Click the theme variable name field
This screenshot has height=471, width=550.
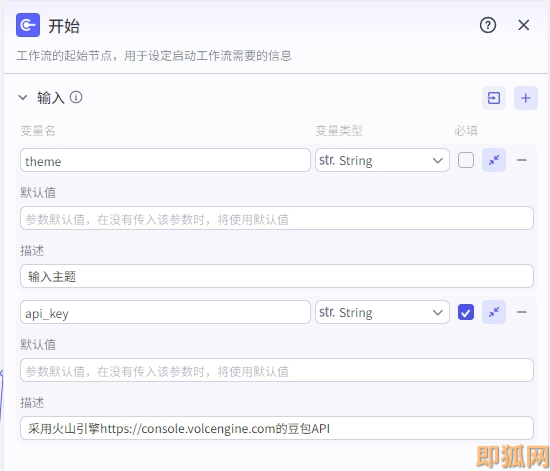click(x=165, y=160)
